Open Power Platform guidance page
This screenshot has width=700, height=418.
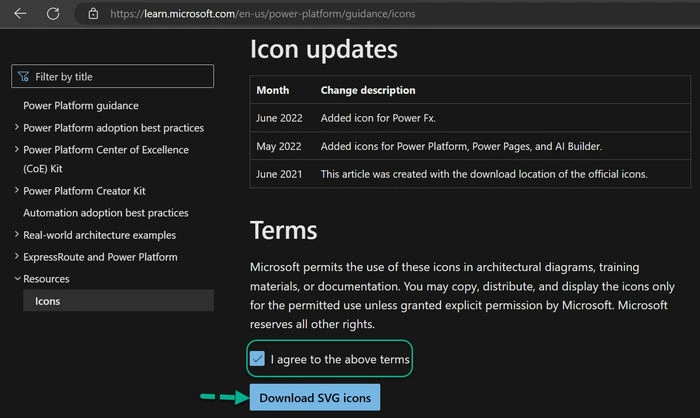(81, 106)
